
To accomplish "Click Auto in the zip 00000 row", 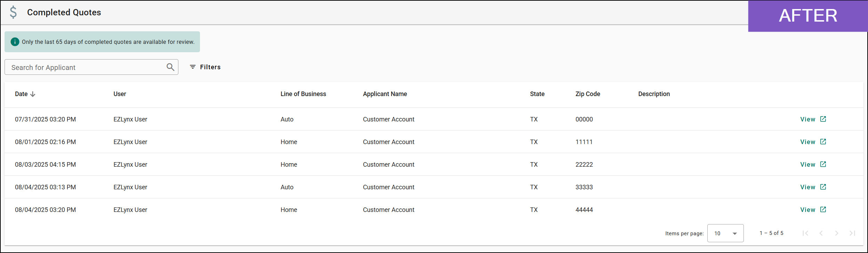I will point(287,119).
